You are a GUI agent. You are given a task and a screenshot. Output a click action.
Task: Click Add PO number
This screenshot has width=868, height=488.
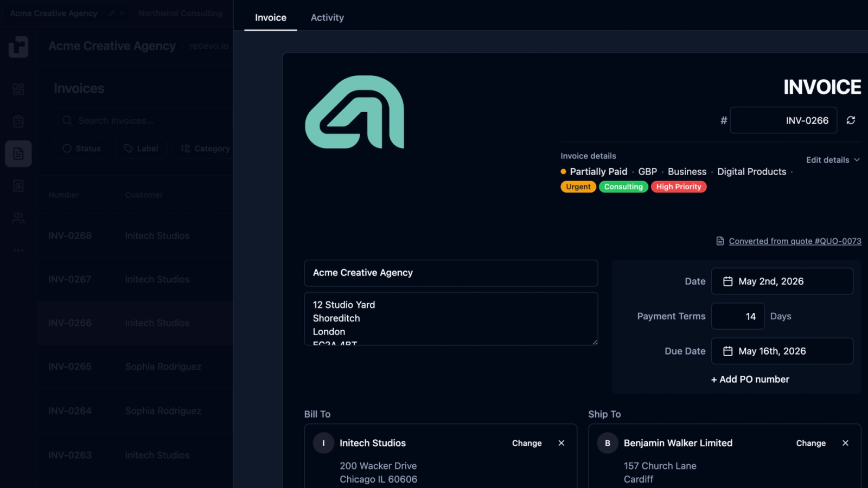coord(750,380)
